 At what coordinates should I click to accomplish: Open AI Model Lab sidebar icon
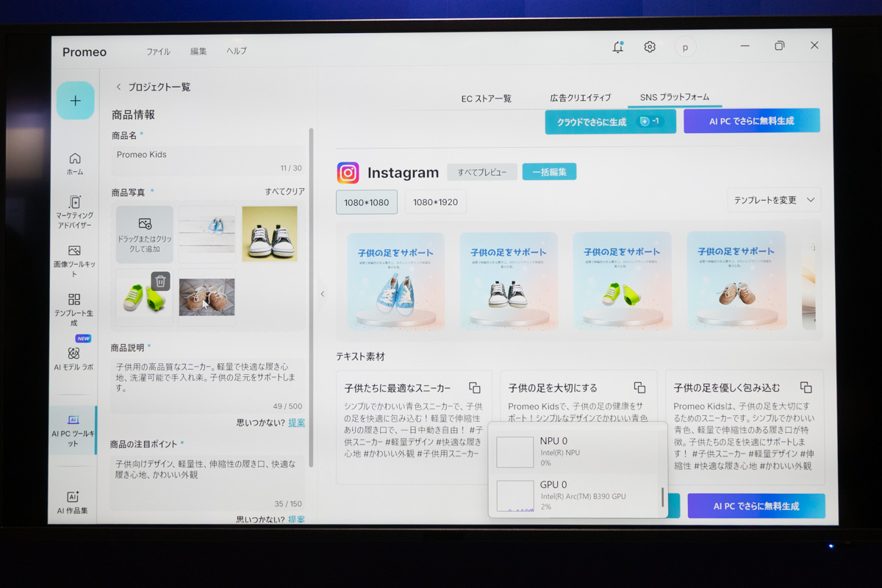click(74, 358)
